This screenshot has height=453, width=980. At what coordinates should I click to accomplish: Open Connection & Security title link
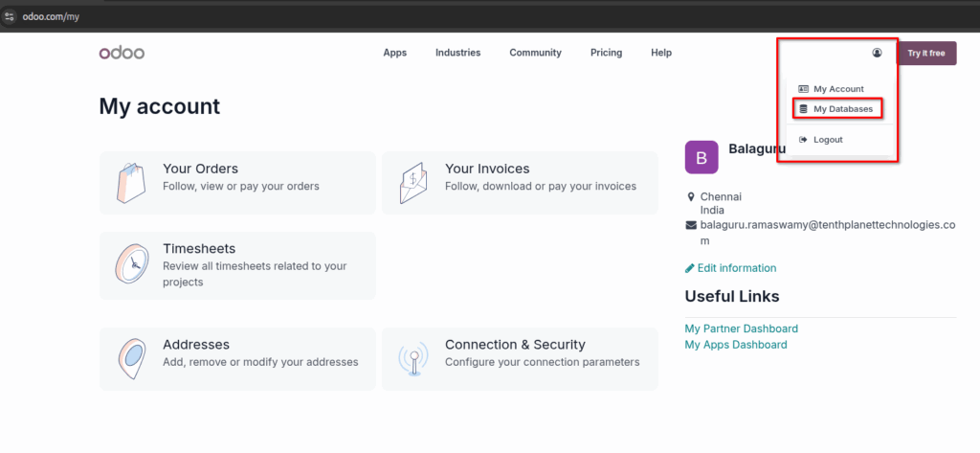(515, 345)
